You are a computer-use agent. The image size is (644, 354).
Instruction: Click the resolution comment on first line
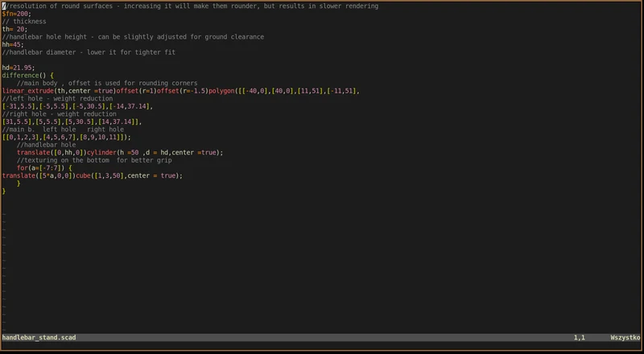point(190,6)
